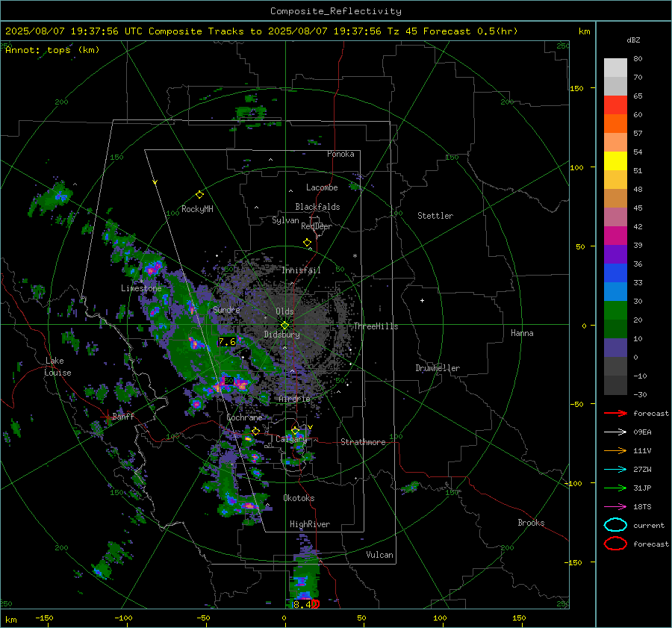Click the Calgary city label

coord(291,439)
